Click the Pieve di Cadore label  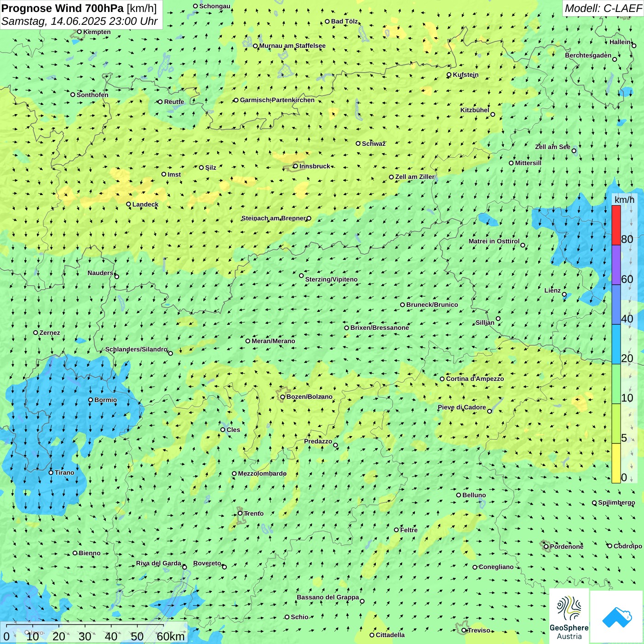coord(461,407)
